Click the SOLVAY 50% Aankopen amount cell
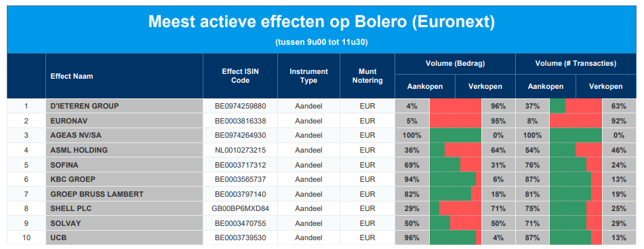The height and width of the screenshot is (249, 644). [x=412, y=223]
